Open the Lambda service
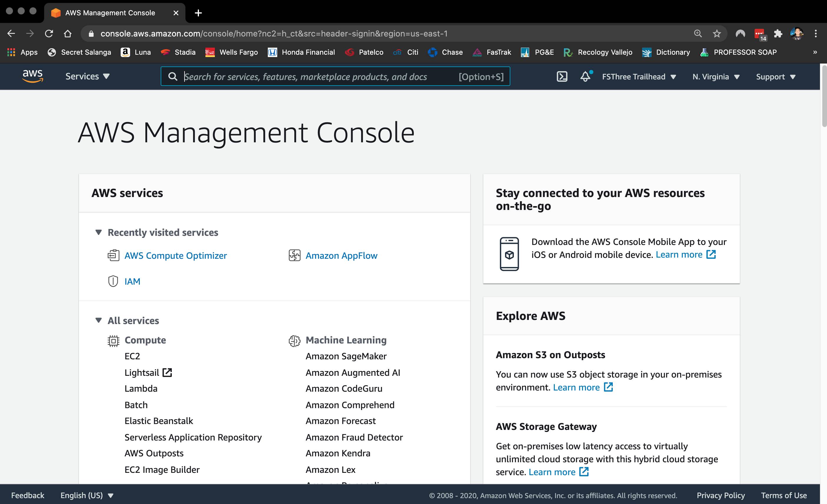 (x=141, y=388)
